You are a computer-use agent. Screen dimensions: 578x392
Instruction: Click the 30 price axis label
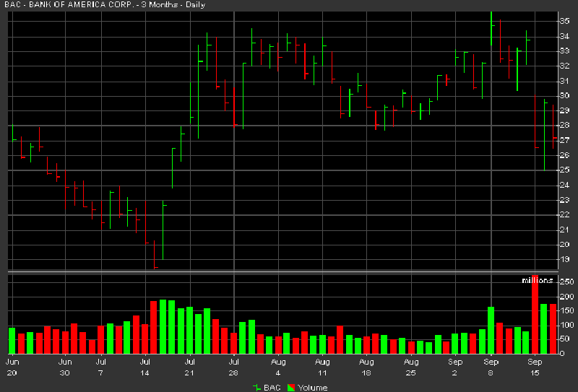coord(564,95)
